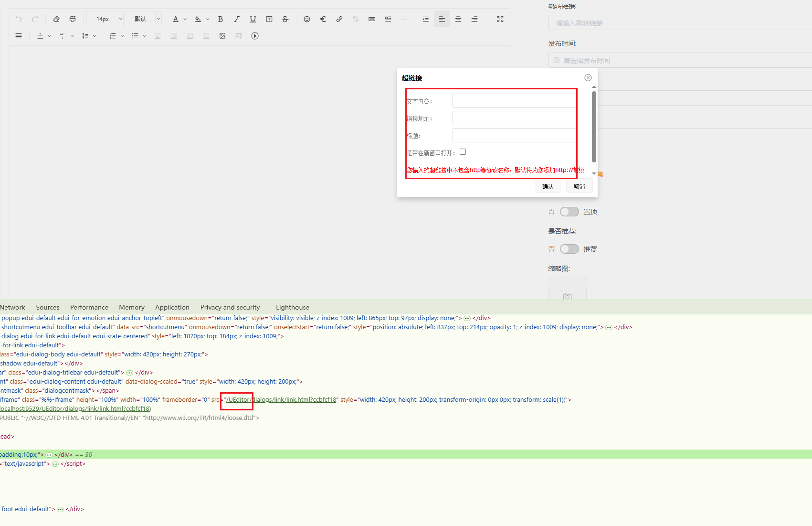Open the insert hyperlink tool
The image size is (812, 526).
pos(339,19)
